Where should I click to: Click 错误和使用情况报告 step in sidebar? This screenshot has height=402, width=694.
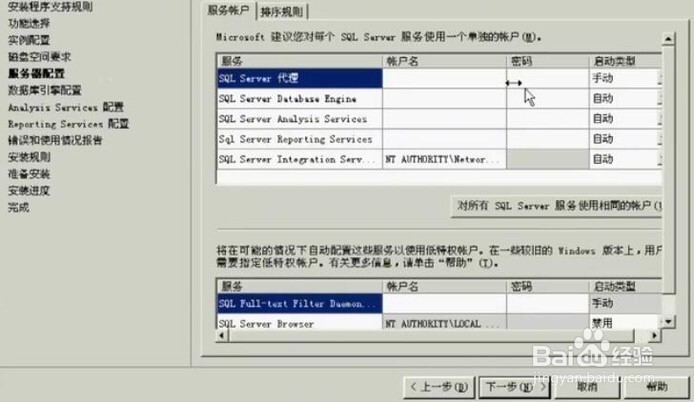pyautogui.click(x=55, y=141)
